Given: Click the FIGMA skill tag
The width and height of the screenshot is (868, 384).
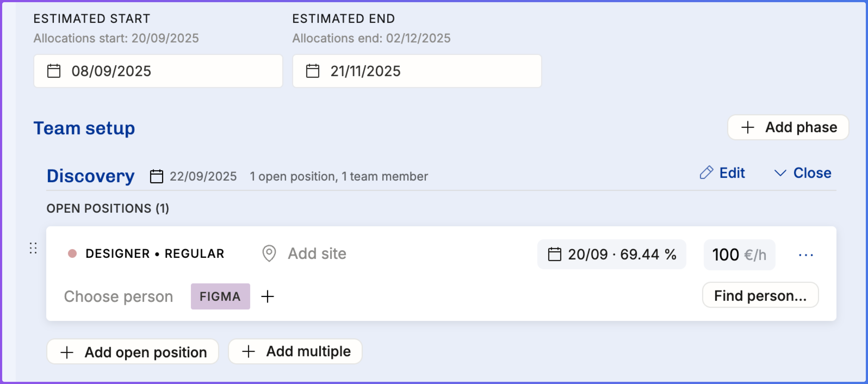Looking at the screenshot, I should coord(220,296).
